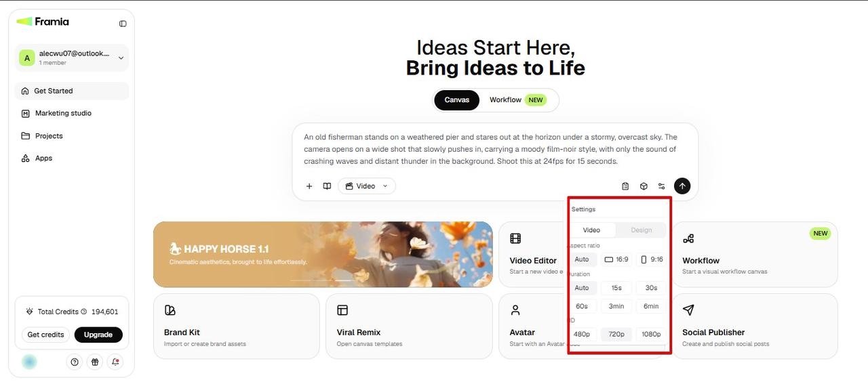Choose 720p resolution
Screen dimensions: 868x384
(616, 334)
